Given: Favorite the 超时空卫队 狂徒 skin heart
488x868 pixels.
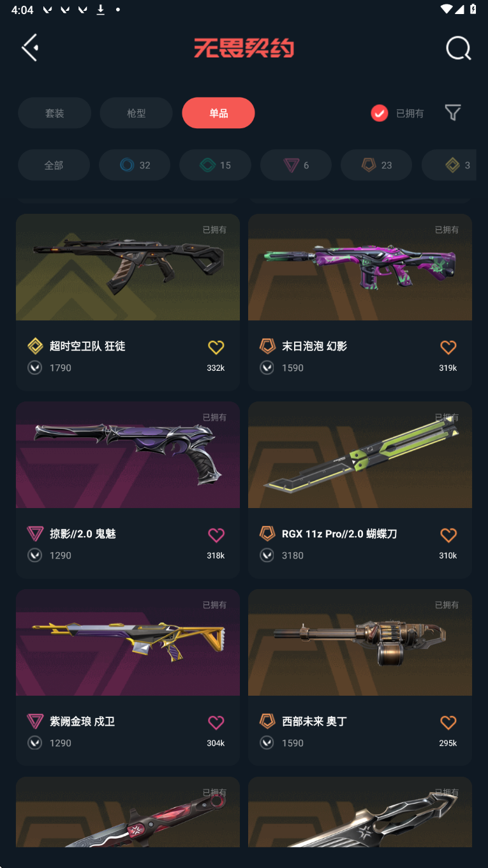Looking at the screenshot, I should click(216, 347).
